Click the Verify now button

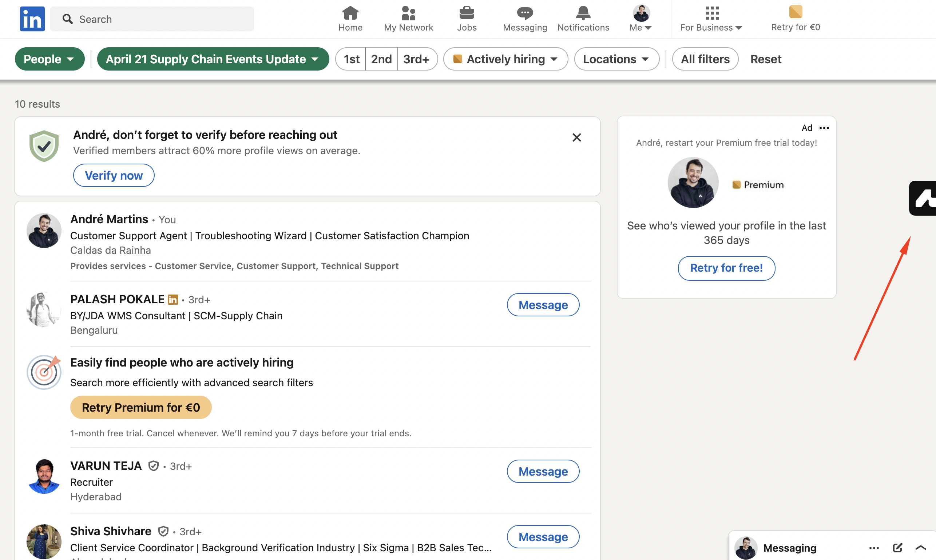pyautogui.click(x=114, y=176)
